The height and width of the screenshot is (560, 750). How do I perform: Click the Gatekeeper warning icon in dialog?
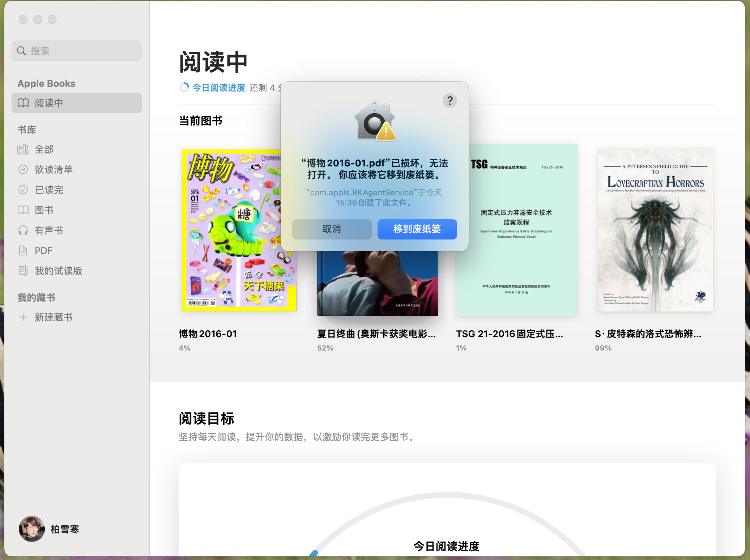coord(375,121)
